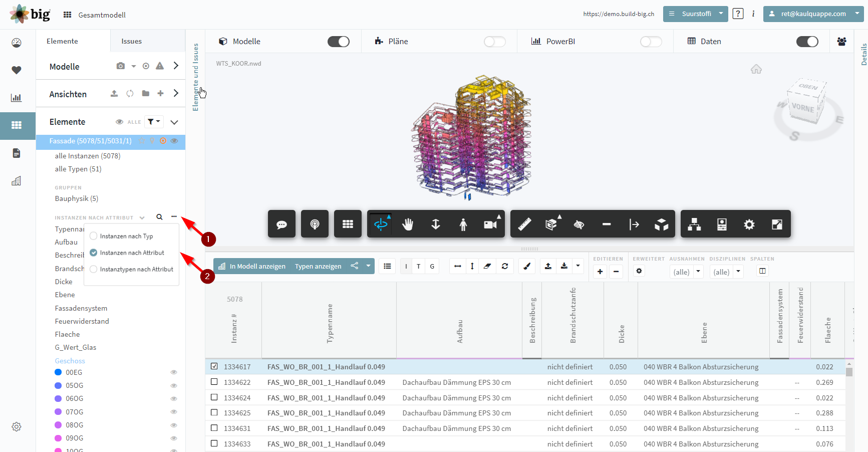The width and height of the screenshot is (868, 452).
Task: Collapse the Elemente section chevron
Action: [174, 122]
